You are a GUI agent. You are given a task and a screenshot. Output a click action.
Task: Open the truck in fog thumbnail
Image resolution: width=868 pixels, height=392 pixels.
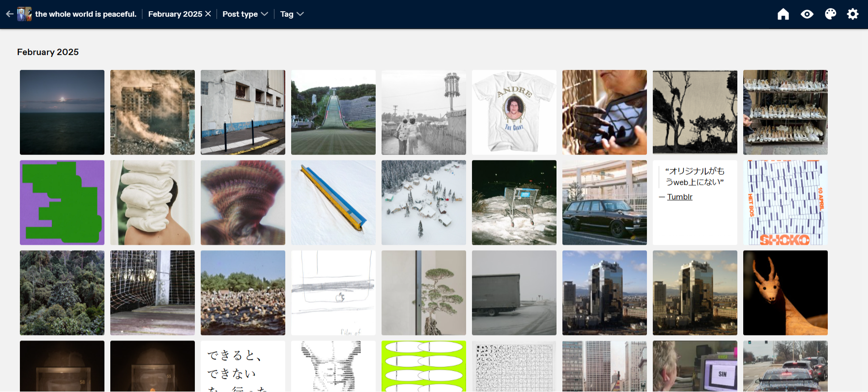coord(514,293)
